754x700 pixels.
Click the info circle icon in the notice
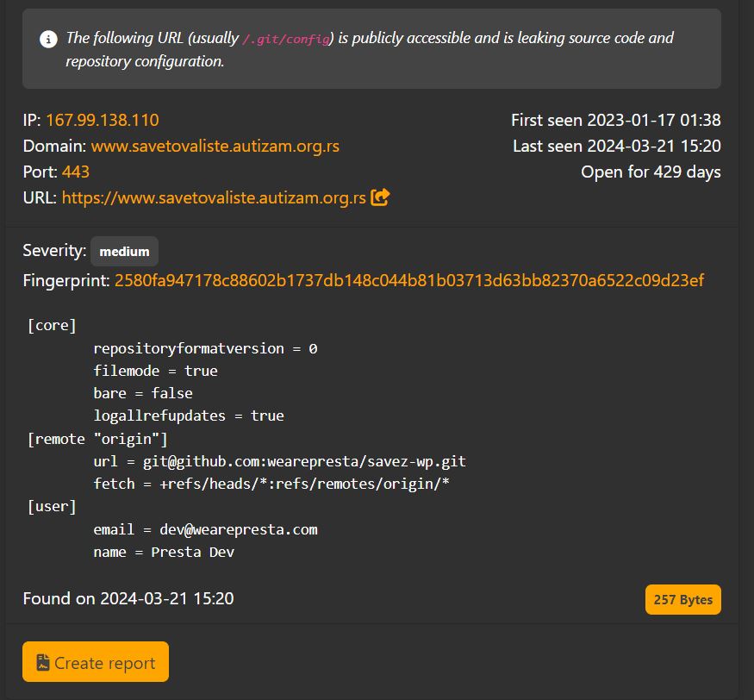coord(48,39)
